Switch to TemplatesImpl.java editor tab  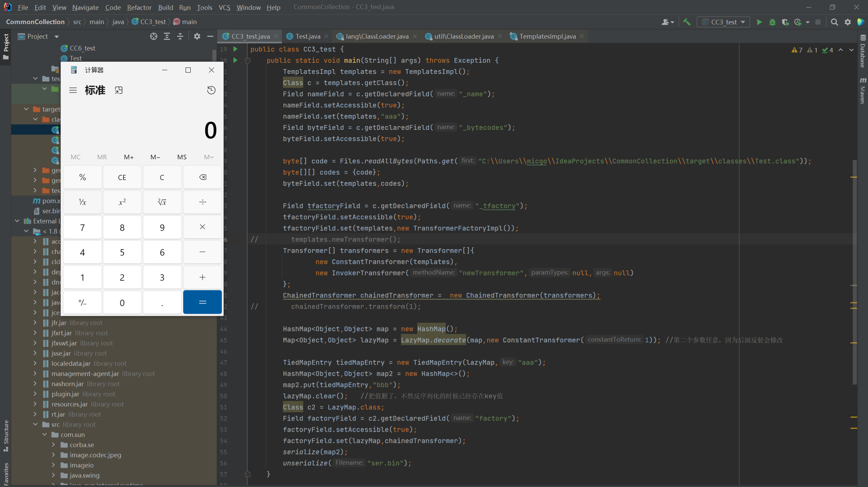[x=547, y=36]
